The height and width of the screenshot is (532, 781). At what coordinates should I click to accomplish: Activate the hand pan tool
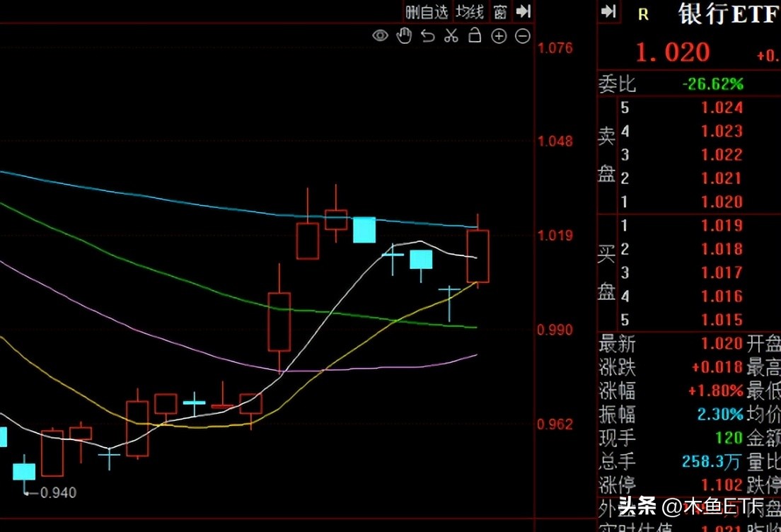click(x=404, y=35)
